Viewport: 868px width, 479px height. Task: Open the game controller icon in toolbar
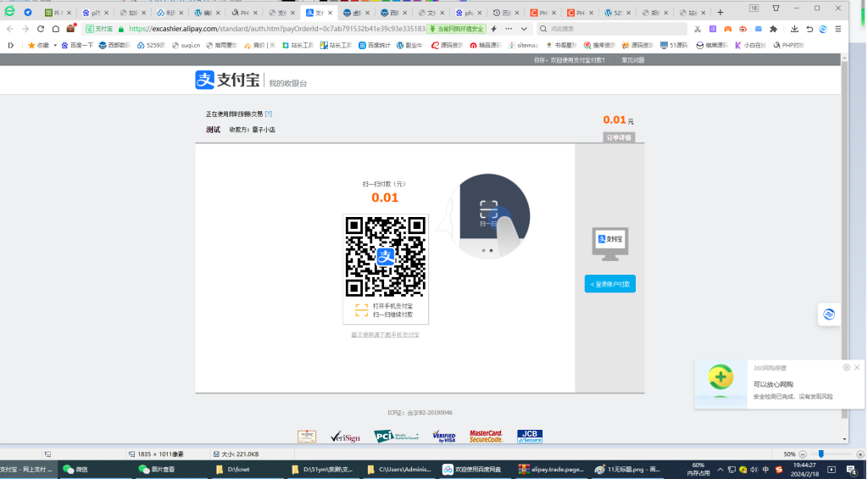[728, 29]
